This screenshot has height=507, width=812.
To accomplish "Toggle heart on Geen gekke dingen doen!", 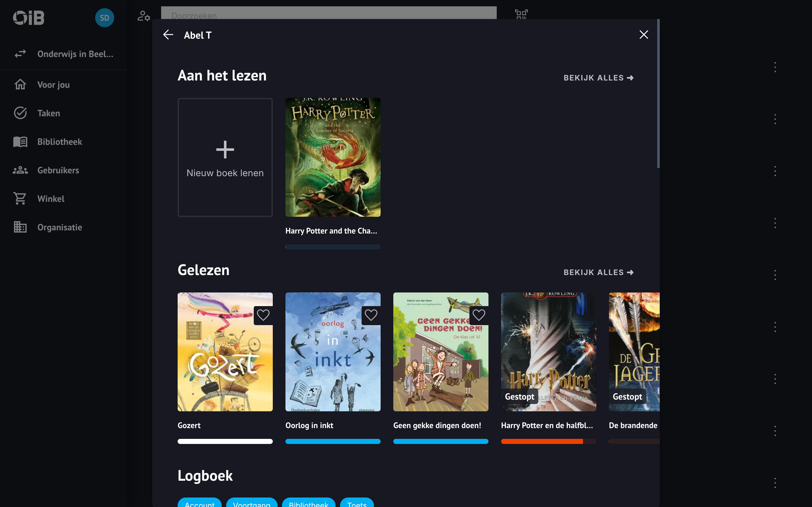I will pos(478,315).
